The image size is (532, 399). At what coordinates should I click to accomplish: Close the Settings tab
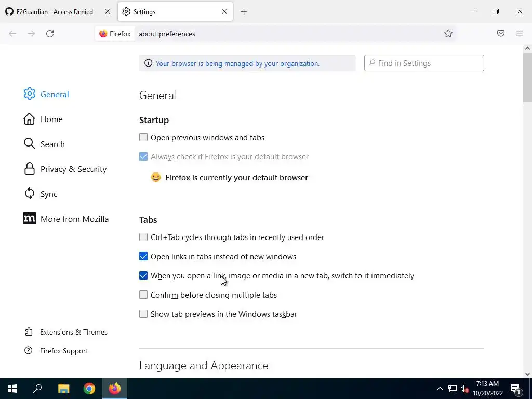224,11
